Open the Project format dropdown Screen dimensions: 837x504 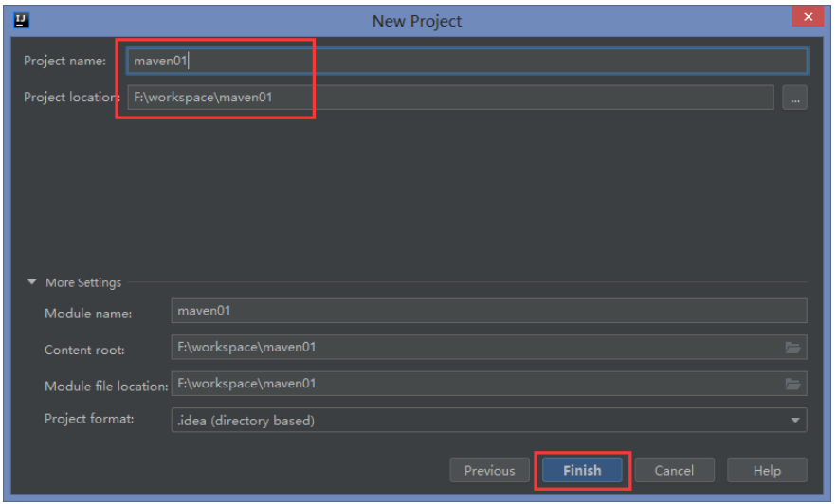click(489, 421)
